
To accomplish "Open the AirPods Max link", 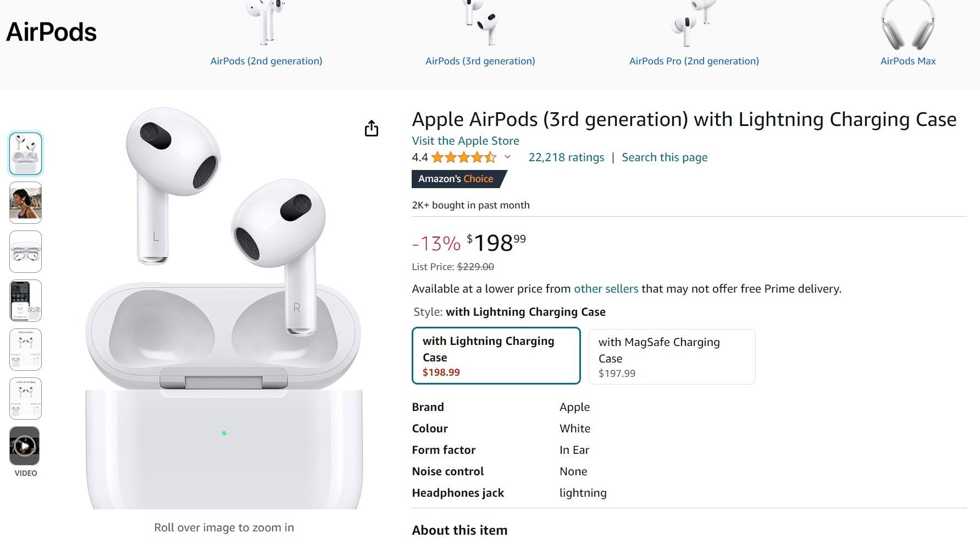I will 908,61.
